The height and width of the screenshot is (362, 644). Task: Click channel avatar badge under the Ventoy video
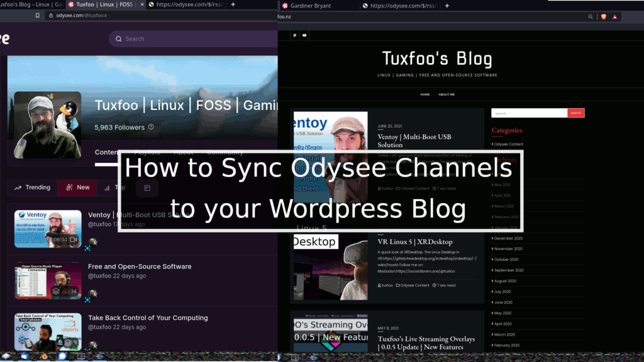pos(93,243)
